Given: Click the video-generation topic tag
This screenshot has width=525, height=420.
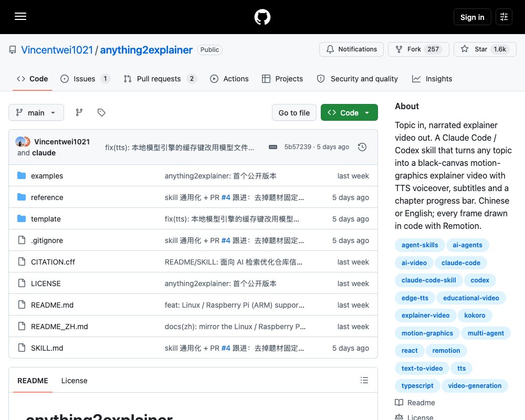Looking at the screenshot, I should click(475, 385).
